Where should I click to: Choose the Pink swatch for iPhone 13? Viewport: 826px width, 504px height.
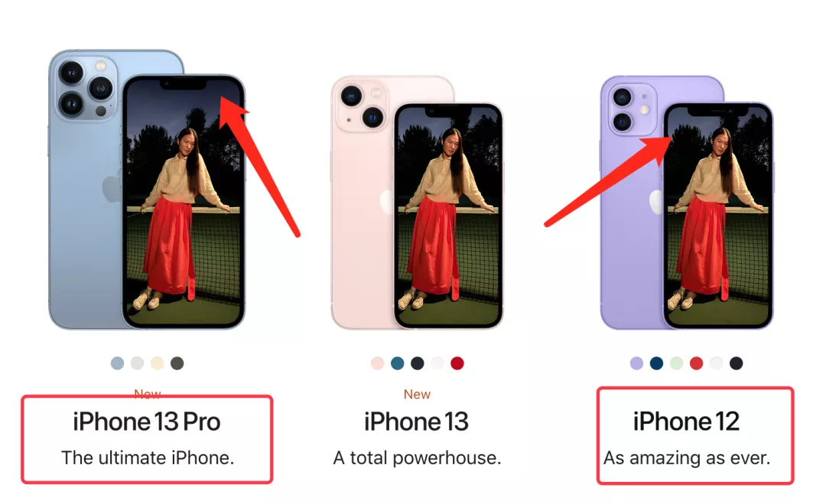tap(378, 363)
